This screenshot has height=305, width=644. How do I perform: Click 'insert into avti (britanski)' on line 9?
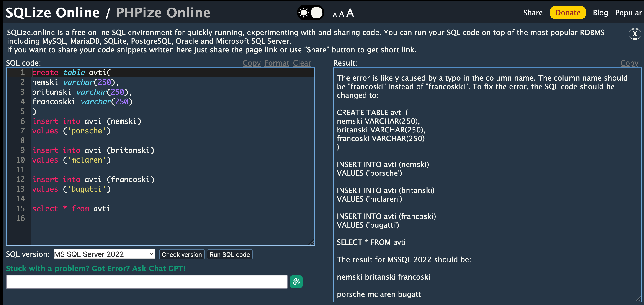point(93,150)
